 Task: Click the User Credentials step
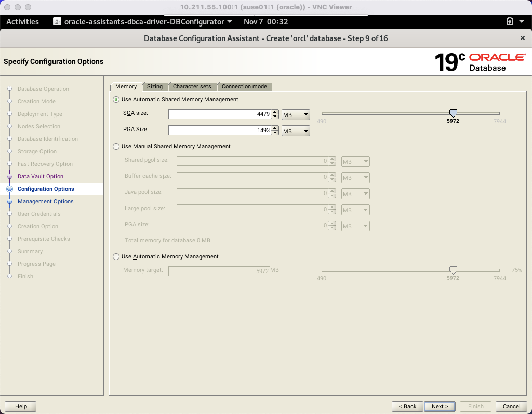[x=39, y=214]
